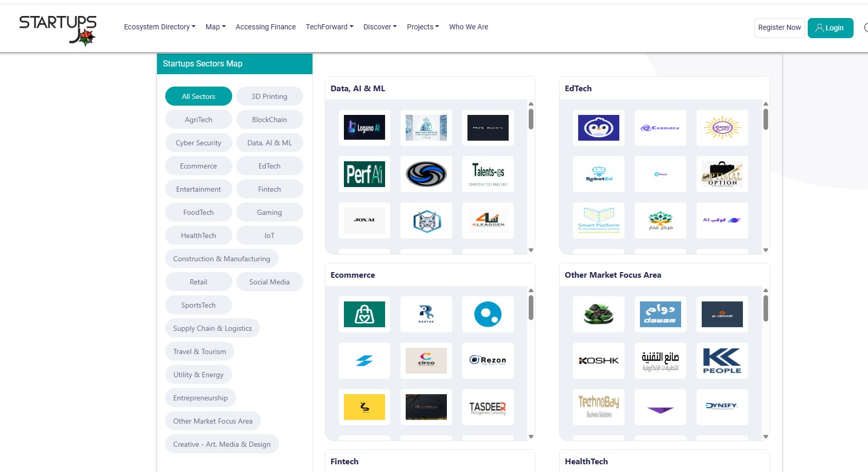Filter by Construction & Manufacturing
Viewport: 868px width, 472px height.
point(222,259)
